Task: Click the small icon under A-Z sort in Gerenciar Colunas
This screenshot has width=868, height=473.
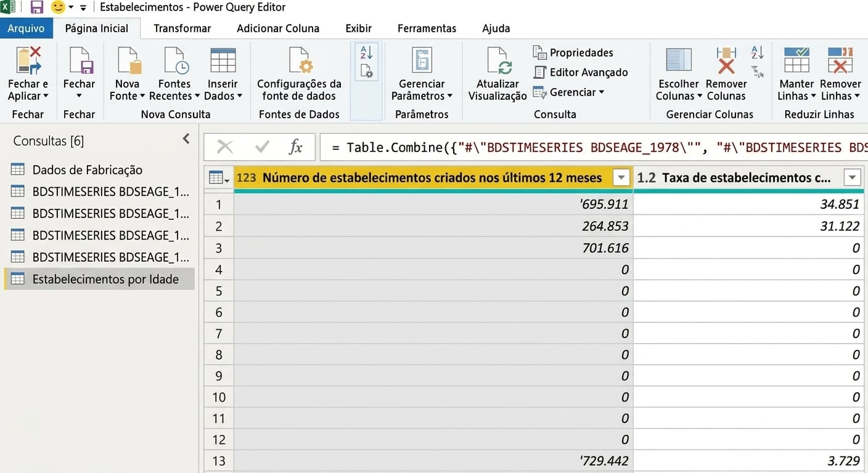Action: (x=758, y=71)
